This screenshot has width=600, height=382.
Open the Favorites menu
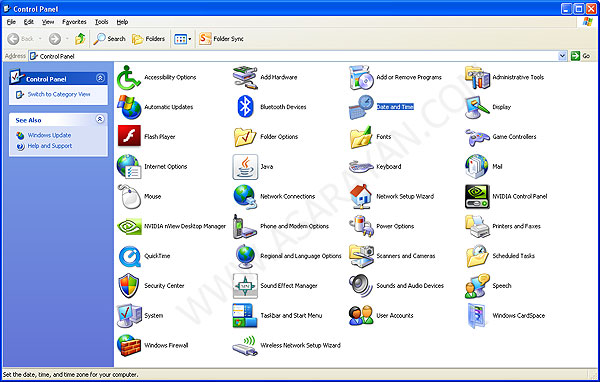(74, 22)
